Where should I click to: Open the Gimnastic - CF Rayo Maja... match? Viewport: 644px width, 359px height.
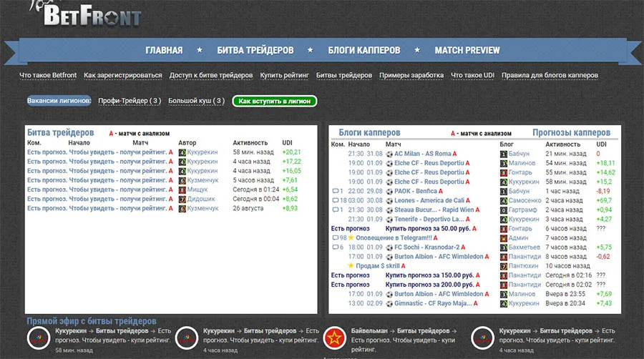pyautogui.click(x=433, y=304)
